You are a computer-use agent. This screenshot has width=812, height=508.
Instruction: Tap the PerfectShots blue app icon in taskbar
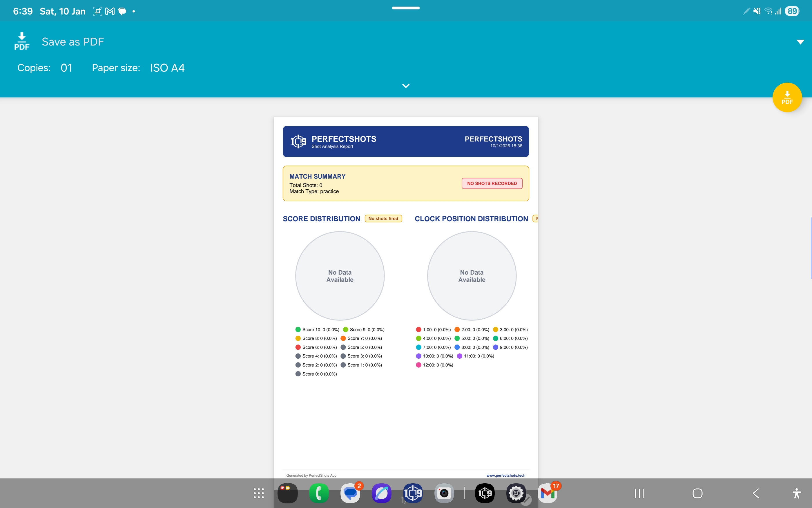coord(413,493)
